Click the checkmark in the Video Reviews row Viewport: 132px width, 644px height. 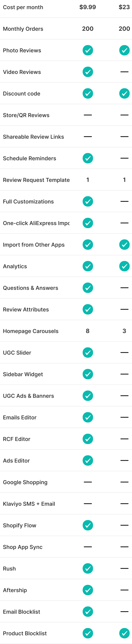tap(88, 72)
